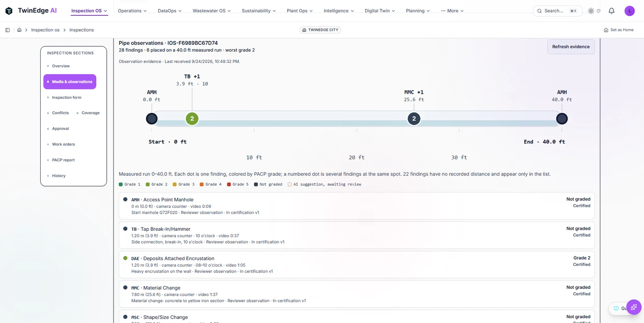Open the Search box

(x=557, y=11)
